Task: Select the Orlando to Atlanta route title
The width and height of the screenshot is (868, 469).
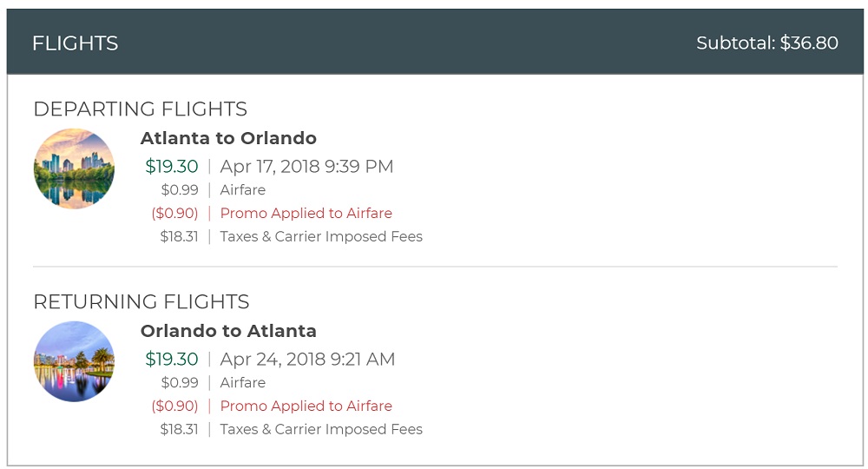Action: click(228, 331)
